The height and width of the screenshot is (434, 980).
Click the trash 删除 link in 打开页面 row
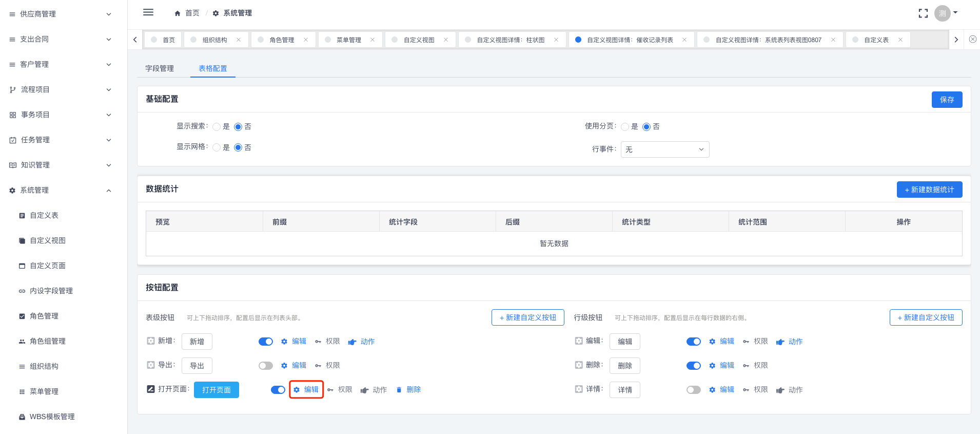408,389
